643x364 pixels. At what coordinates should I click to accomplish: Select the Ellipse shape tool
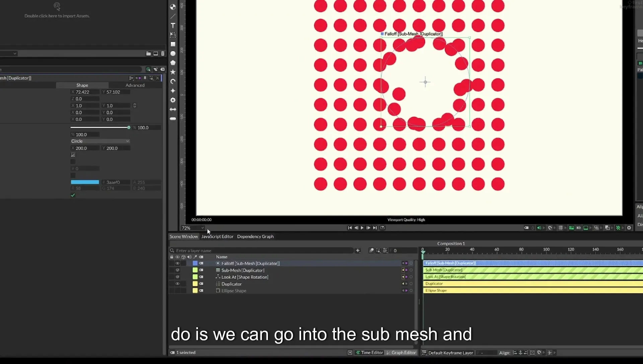pyautogui.click(x=173, y=54)
